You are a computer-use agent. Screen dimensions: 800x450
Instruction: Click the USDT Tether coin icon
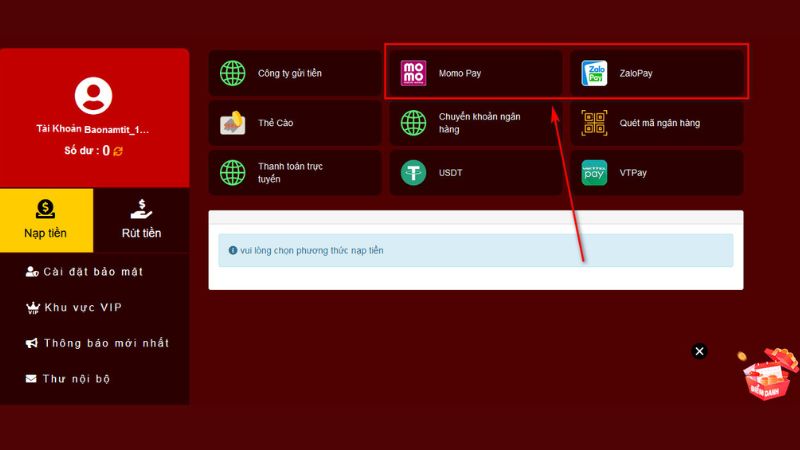413,172
